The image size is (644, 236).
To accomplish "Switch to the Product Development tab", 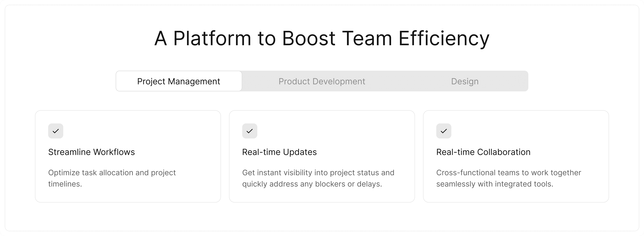I will click(322, 81).
